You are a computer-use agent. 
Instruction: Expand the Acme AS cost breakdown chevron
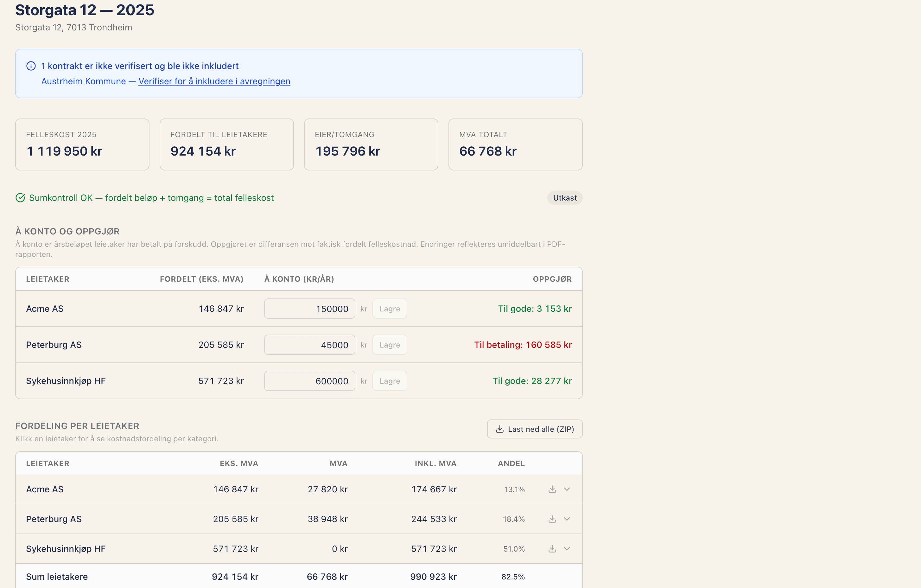coord(567,489)
